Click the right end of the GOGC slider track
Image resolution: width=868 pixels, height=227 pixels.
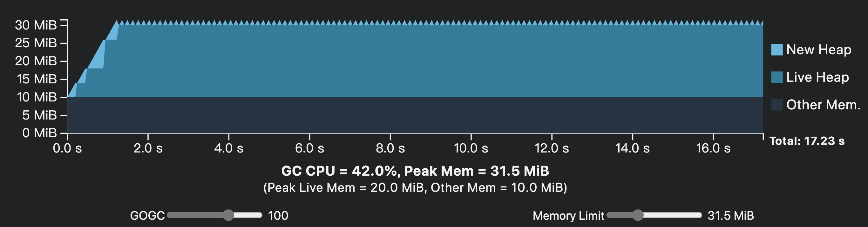point(260,215)
